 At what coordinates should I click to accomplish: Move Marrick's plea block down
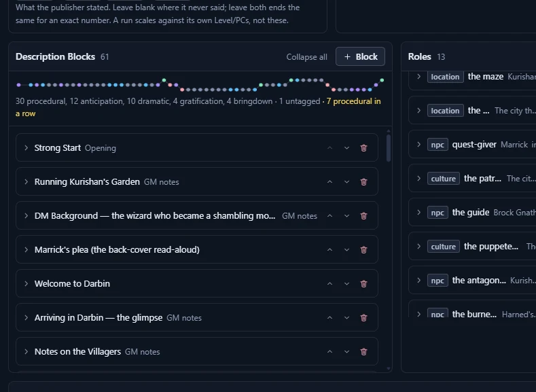(346, 250)
